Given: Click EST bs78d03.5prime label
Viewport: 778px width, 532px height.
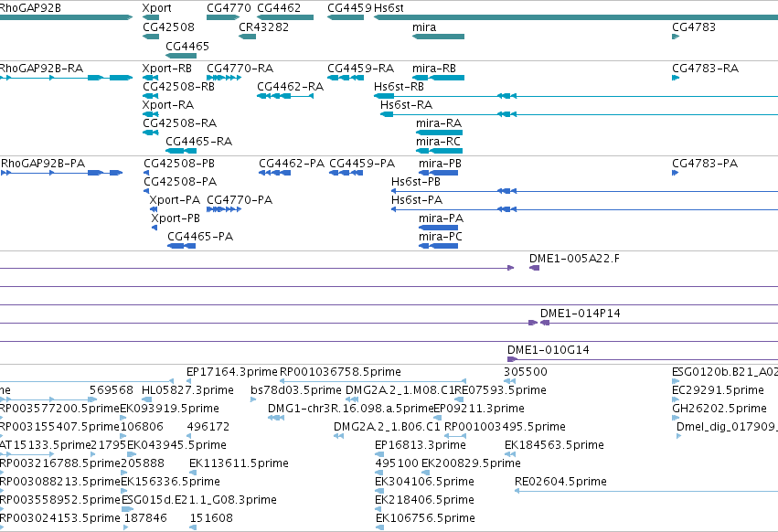Looking at the screenshot, I should pyautogui.click(x=296, y=390).
